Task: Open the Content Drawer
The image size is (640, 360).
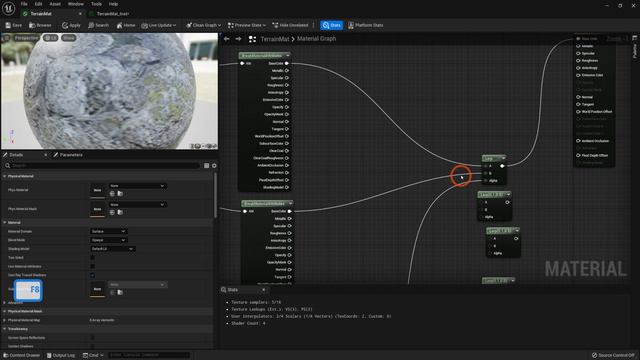Action: coord(22,355)
